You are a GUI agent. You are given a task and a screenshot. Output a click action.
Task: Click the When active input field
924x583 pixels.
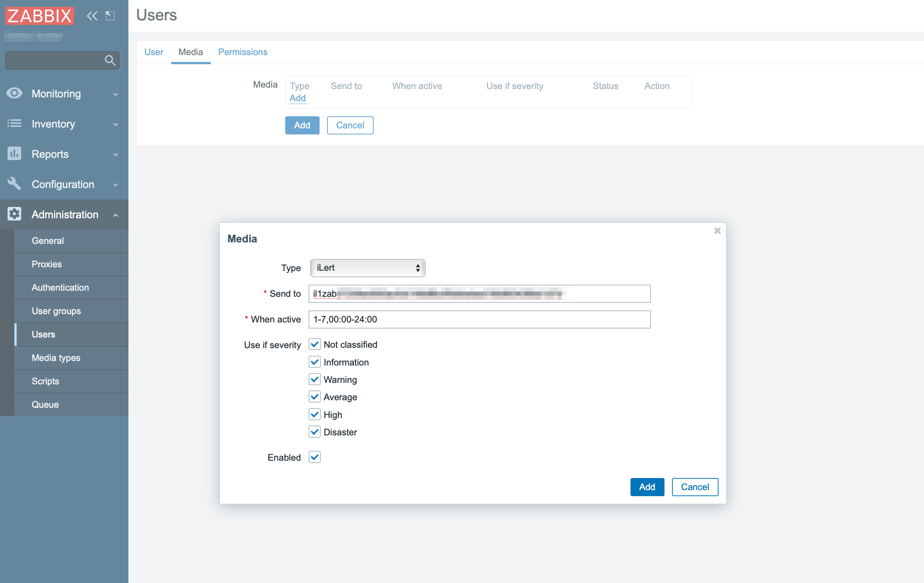pos(479,319)
